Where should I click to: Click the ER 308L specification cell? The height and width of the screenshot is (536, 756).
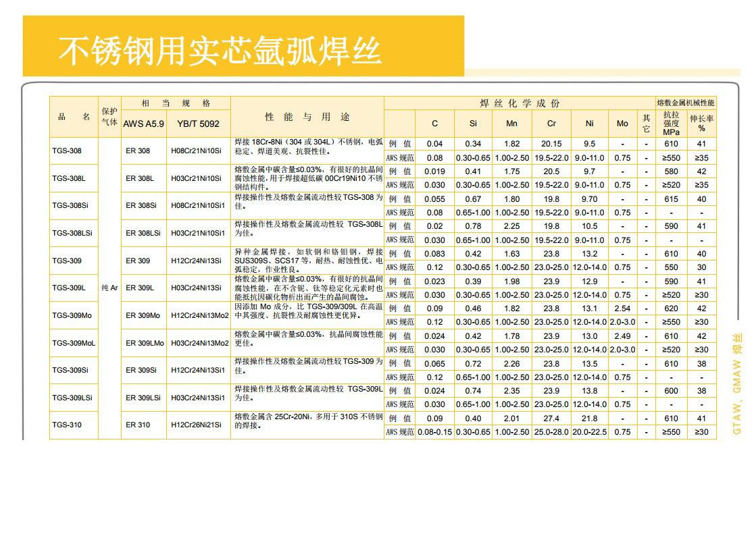click(x=144, y=178)
